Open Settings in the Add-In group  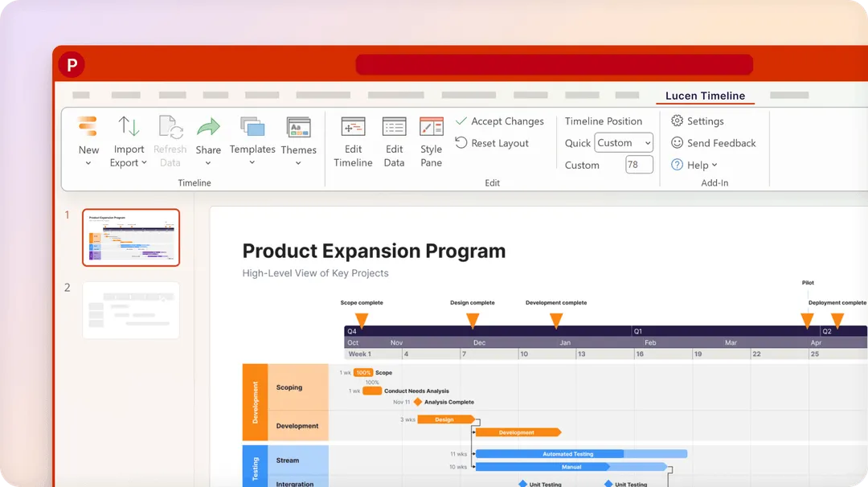click(706, 121)
